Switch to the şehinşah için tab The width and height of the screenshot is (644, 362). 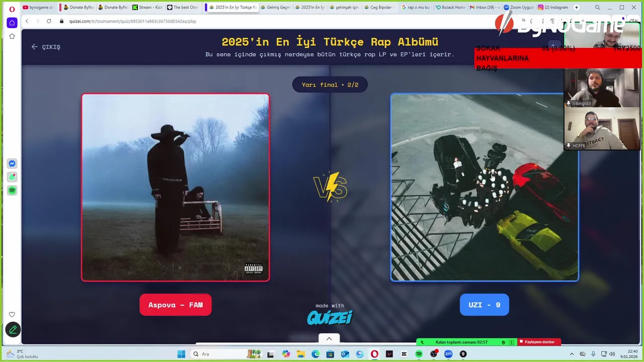point(345,8)
